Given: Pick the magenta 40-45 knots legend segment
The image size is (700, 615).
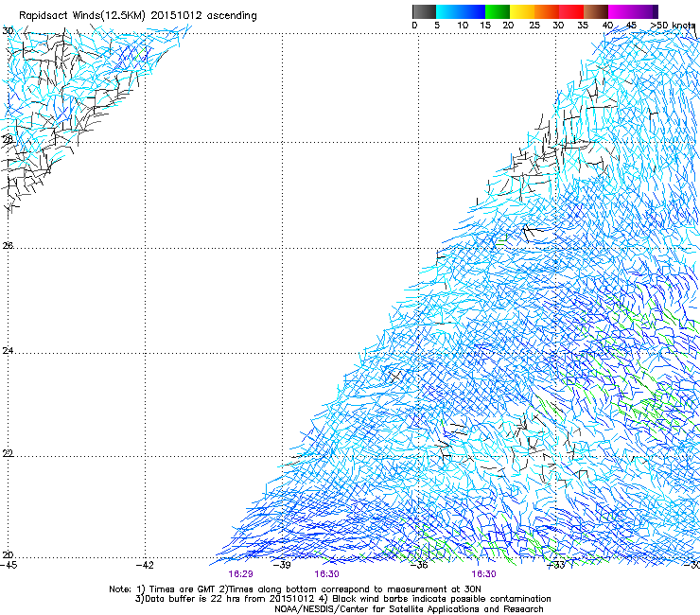Looking at the screenshot, I should click(621, 11).
